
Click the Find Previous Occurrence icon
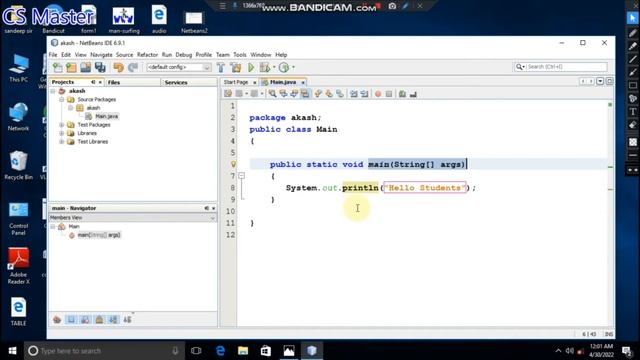[x=283, y=94]
